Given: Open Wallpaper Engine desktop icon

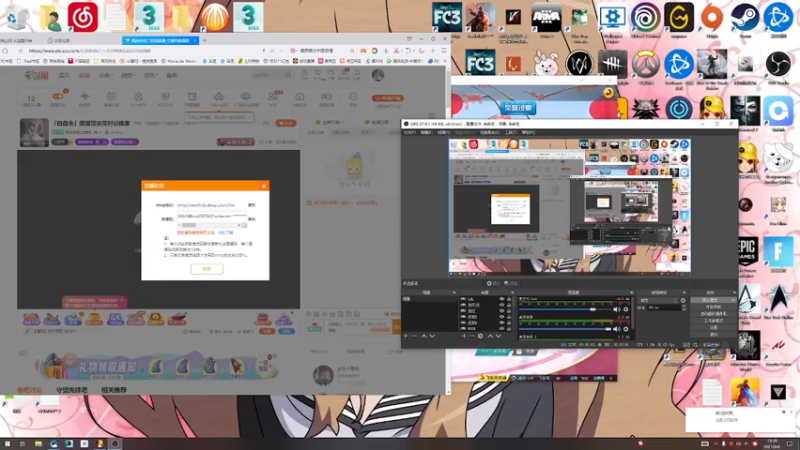Looking at the screenshot, I should (612, 18).
